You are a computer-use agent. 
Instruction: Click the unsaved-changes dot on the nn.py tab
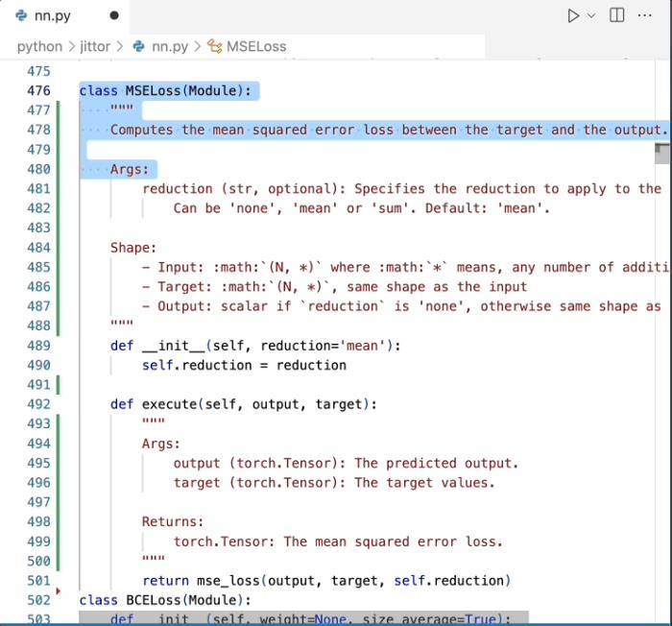(x=114, y=15)
